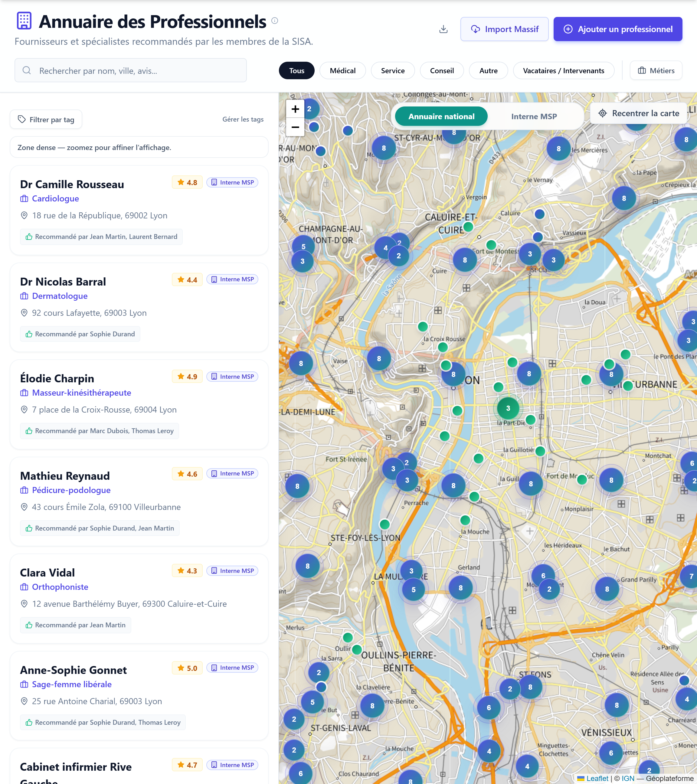Zoom in on the map

pos(295,109)
